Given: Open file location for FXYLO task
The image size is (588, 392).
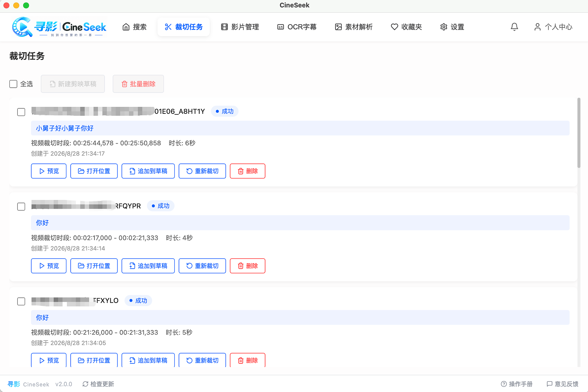Looking at the screenshot, I should [x=94, y=360].
